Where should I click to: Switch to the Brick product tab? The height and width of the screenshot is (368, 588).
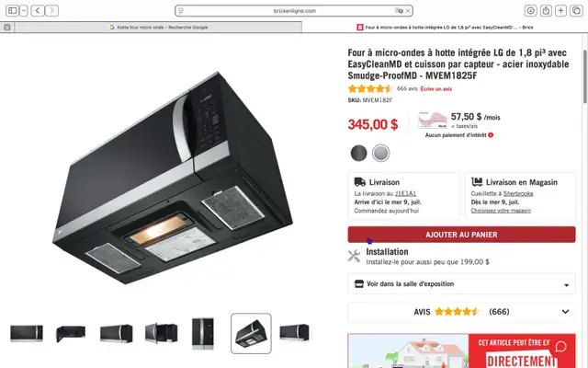click(x=445, y=27)
